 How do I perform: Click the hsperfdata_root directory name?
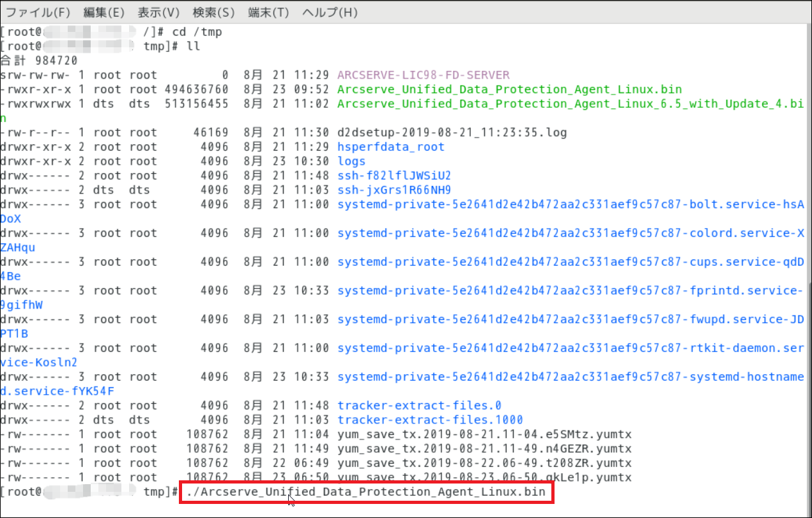coord(391,147)
